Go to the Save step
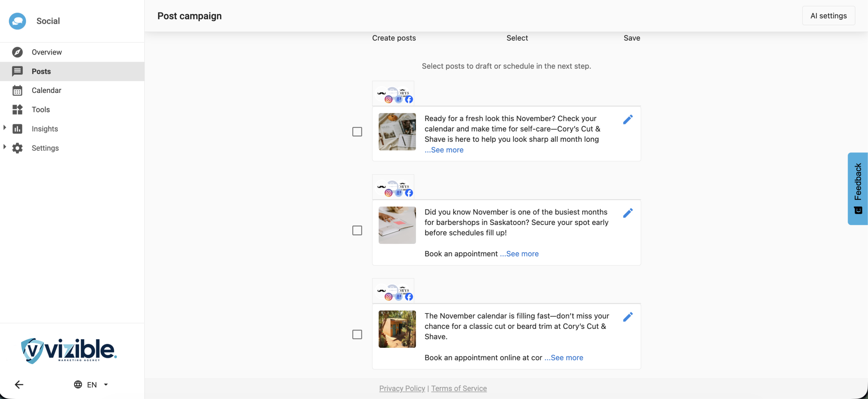 coord(632,38)
